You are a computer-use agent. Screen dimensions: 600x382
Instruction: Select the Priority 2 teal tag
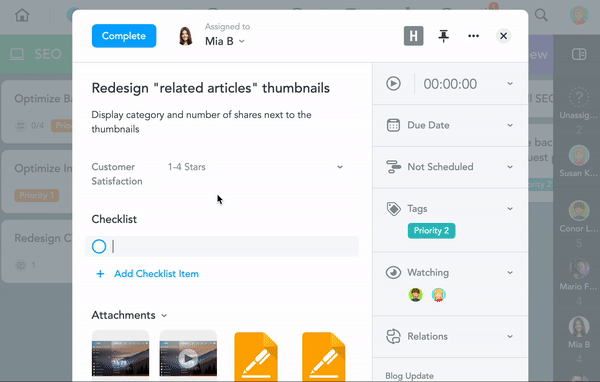[431, 231]
